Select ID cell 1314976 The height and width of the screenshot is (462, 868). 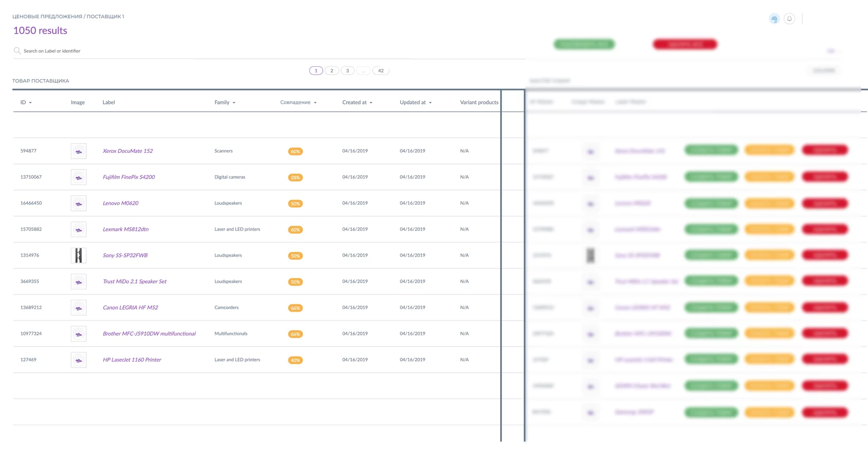(x=29, y=255)
